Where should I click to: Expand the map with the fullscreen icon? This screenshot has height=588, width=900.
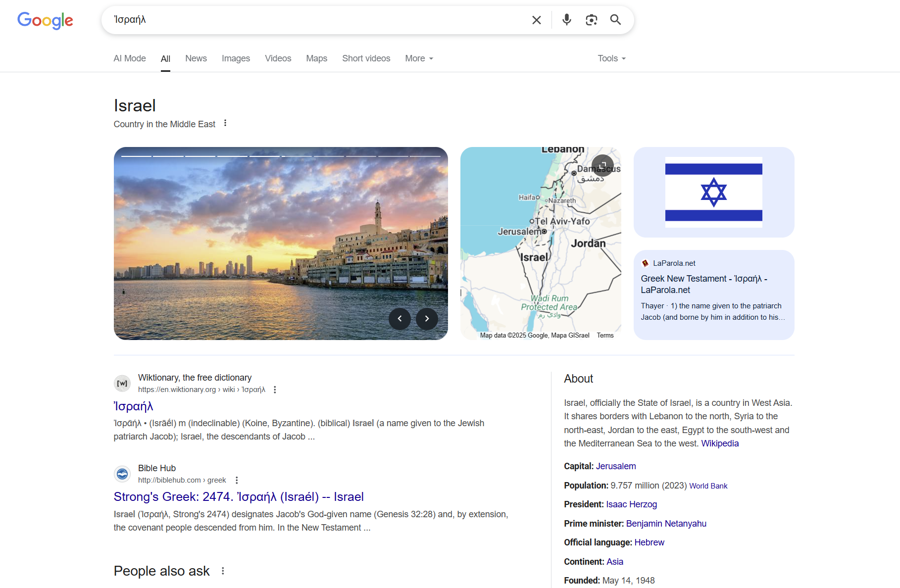[x=602, y=165]
